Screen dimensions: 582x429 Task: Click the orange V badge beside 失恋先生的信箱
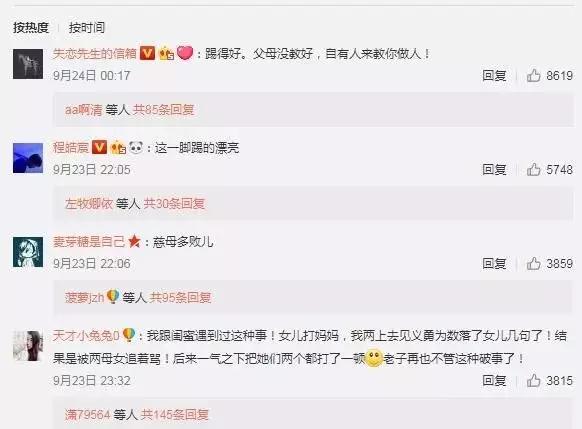coord(147,53)
